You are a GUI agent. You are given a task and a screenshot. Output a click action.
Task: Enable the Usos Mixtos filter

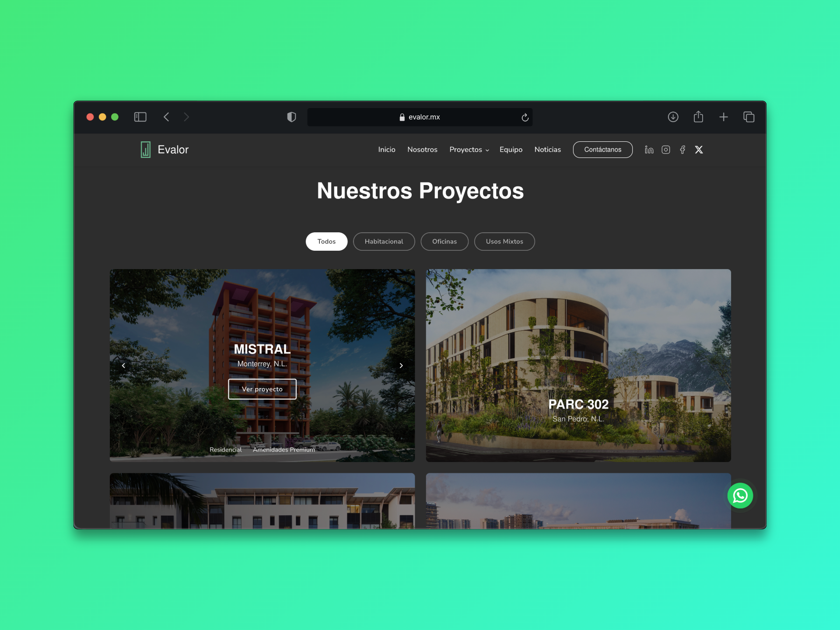click(504, 241)
